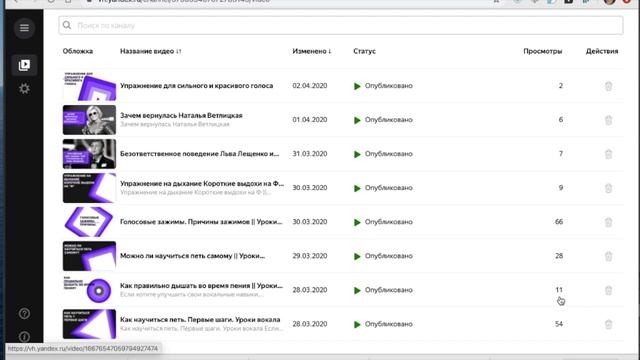Click view count '66'
Viewport: 640px width, 360px height.
(x=559, y=222)
